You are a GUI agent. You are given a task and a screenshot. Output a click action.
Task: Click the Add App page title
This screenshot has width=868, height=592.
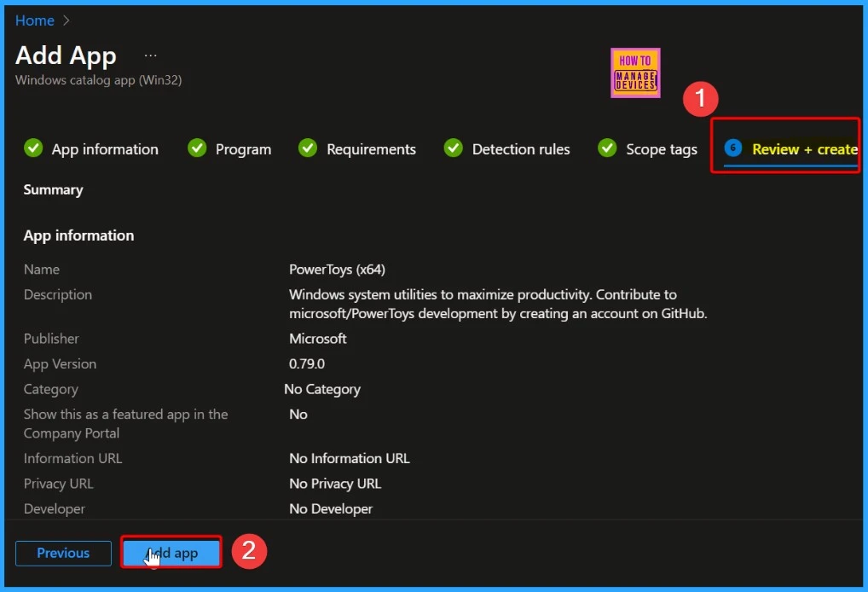[66, 55]
